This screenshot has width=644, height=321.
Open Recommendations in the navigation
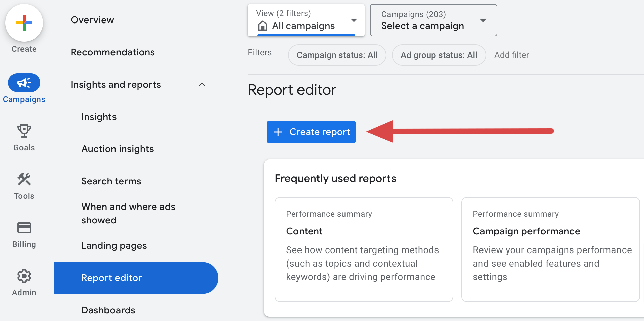(112, 52)
